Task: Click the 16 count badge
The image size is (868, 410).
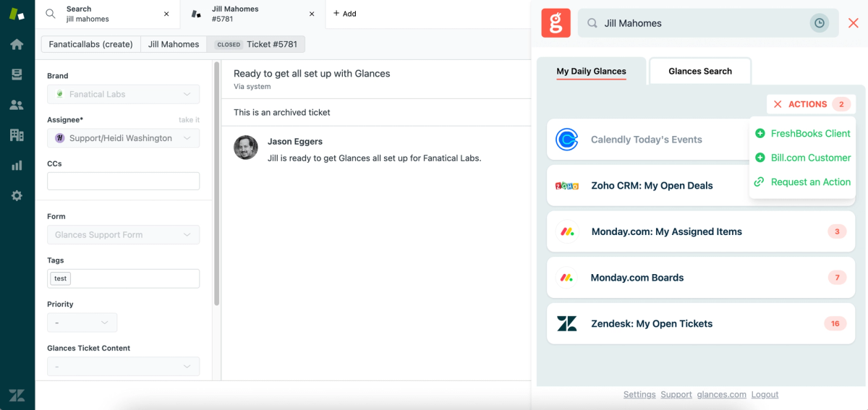Action: coord(835,324)
